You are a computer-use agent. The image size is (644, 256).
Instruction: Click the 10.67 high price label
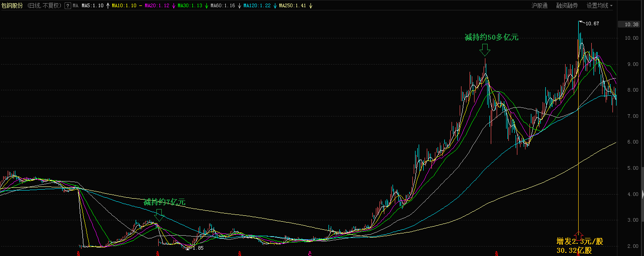(592, 23)
